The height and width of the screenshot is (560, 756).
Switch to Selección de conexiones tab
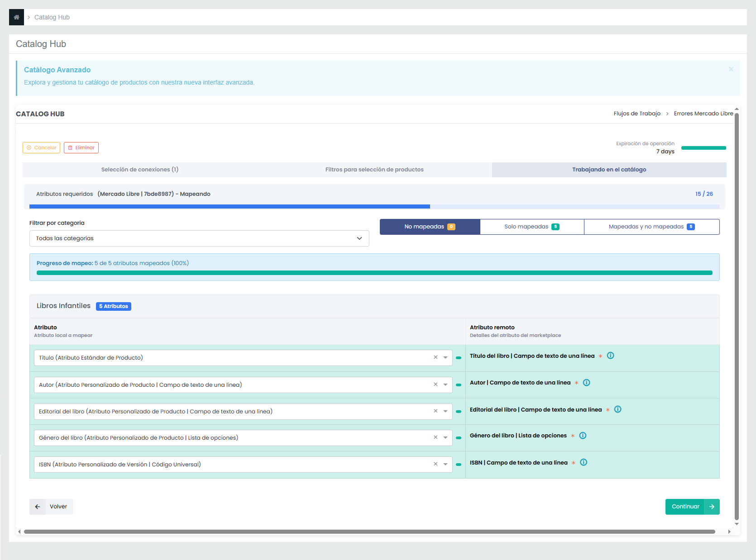[x=140, y=170]
